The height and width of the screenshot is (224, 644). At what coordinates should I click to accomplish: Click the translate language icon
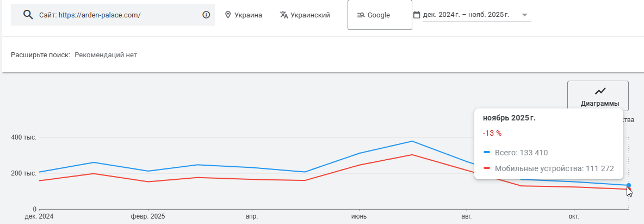click(283, 15)
